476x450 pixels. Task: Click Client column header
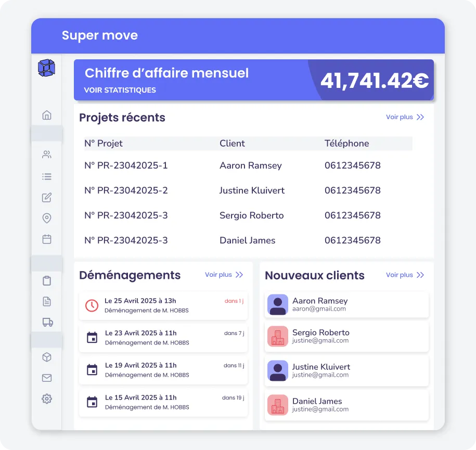click(232, 143)
